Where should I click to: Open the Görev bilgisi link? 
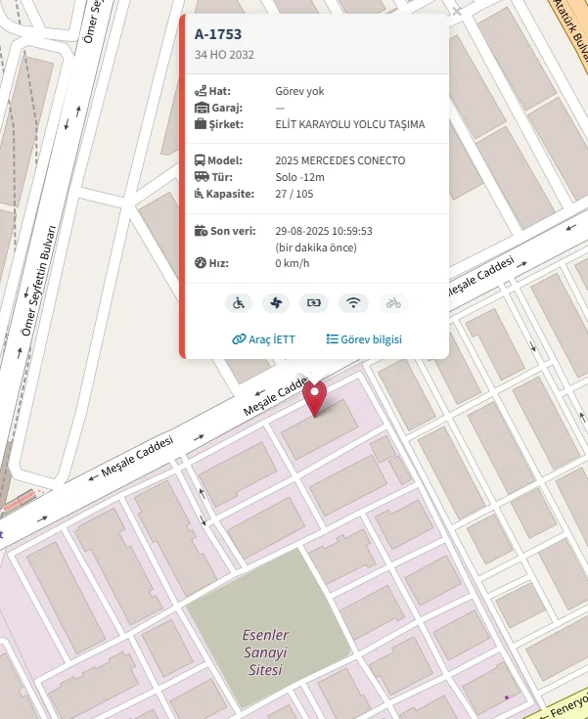(364, 339)
